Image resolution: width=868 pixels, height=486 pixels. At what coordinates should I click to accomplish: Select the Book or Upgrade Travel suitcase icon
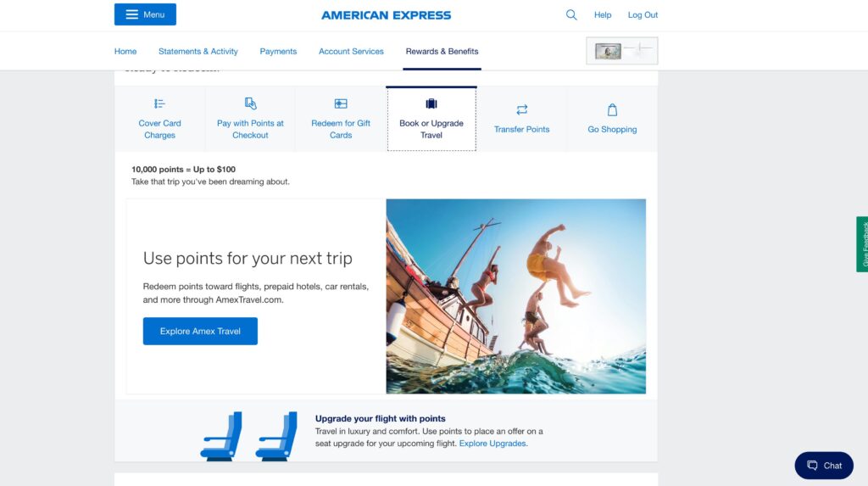[431, 103]
